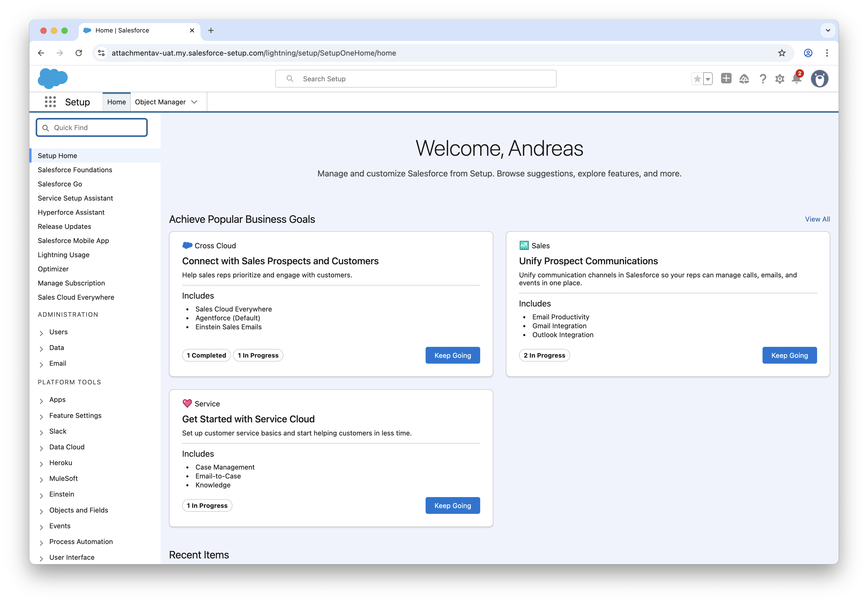Click the notifications bell icon
The width and height of the screenshot is (868, 603).
[x=797, y=79]
